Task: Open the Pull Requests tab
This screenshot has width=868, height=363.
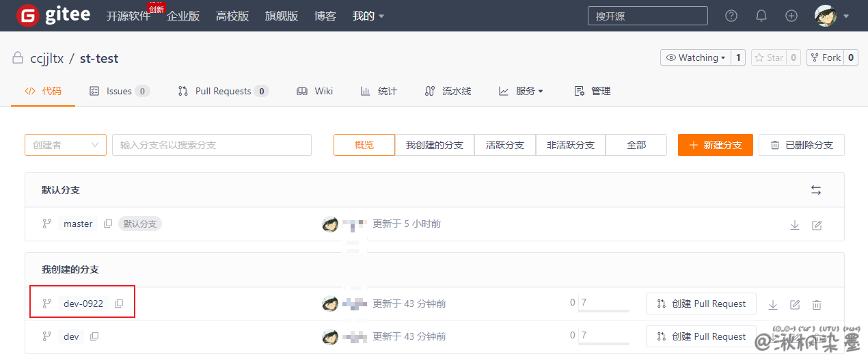Action: [x=223, y=91]
